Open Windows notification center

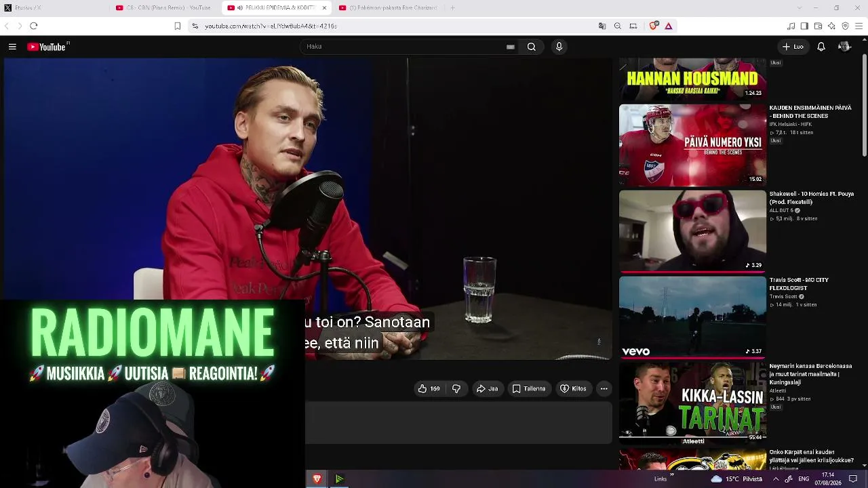853,479
